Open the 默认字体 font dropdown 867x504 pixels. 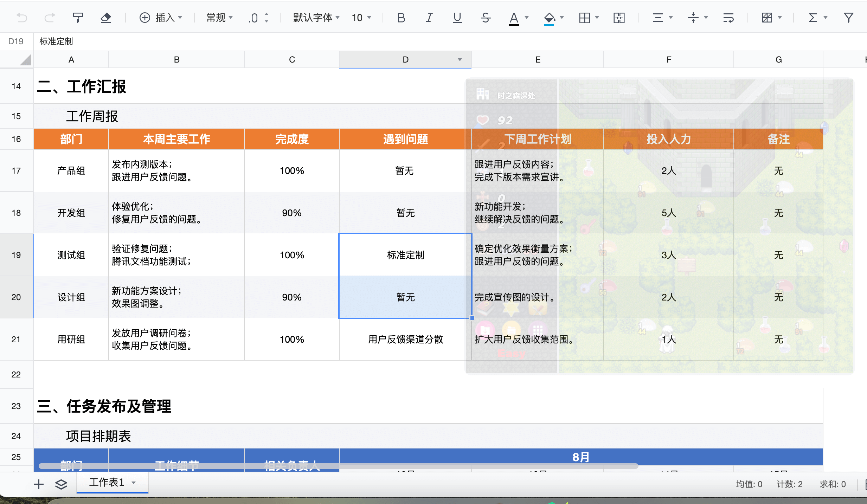pos(316,18)
